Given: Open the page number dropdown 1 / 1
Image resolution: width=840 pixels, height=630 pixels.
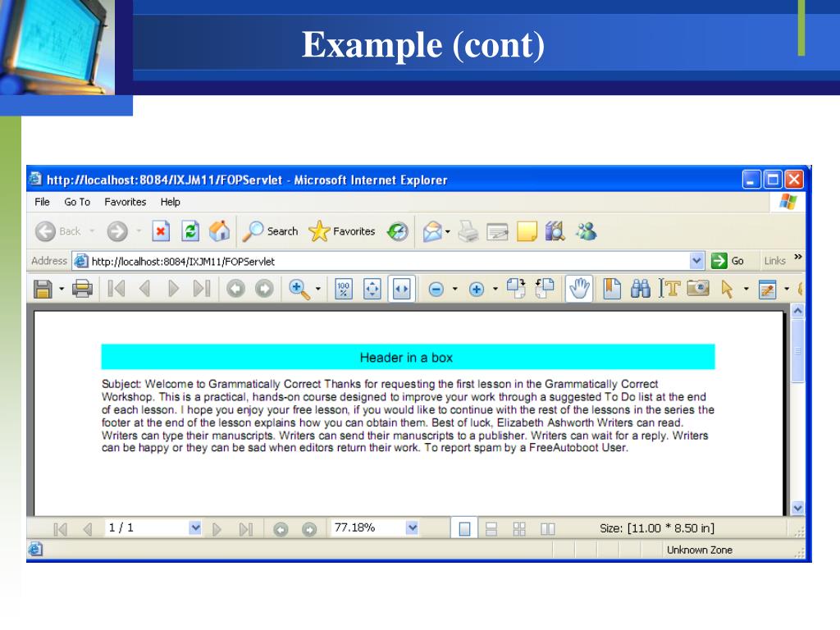Looking at the screenshot, I should point(195,527).
